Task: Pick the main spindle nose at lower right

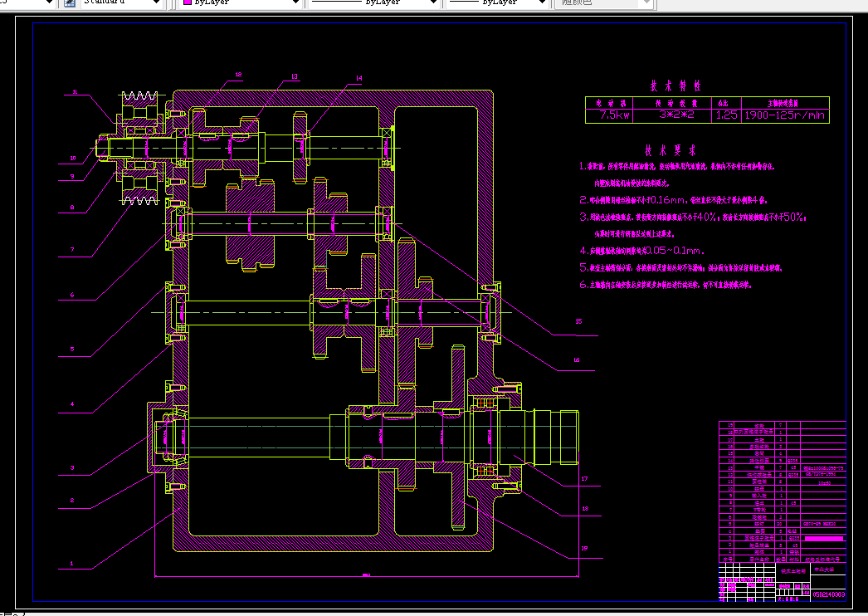Action: (556, 437)
